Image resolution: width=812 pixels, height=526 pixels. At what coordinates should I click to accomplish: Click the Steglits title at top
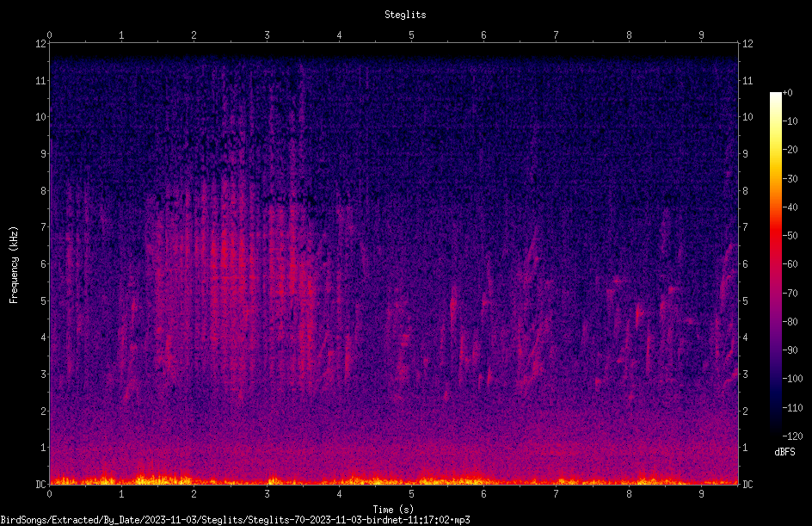(405, 15)
